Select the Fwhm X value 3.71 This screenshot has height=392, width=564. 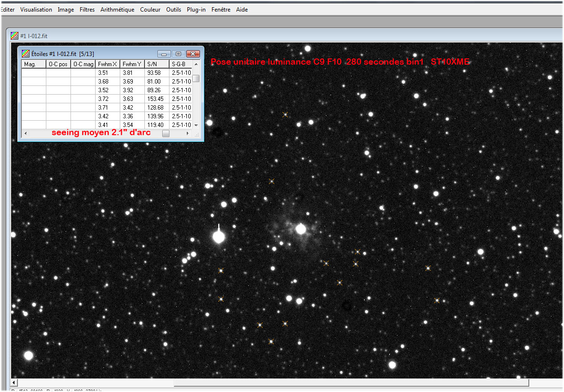[x=103, y=107]
